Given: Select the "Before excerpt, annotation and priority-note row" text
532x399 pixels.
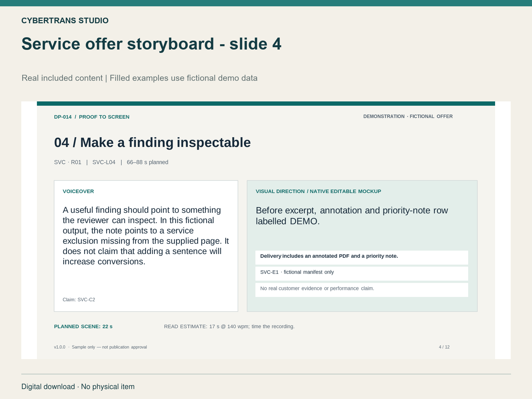Looking at the screenshot, I should [x=352, y=216].
